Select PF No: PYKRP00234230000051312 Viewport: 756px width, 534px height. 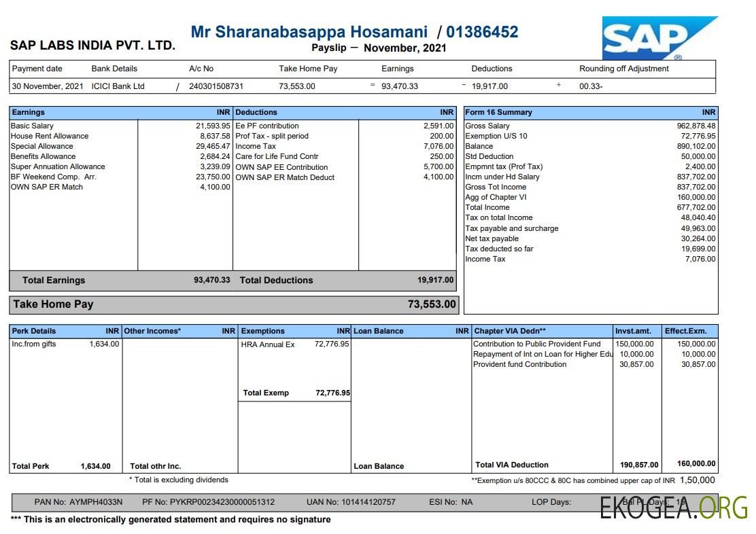coord(208,502)
